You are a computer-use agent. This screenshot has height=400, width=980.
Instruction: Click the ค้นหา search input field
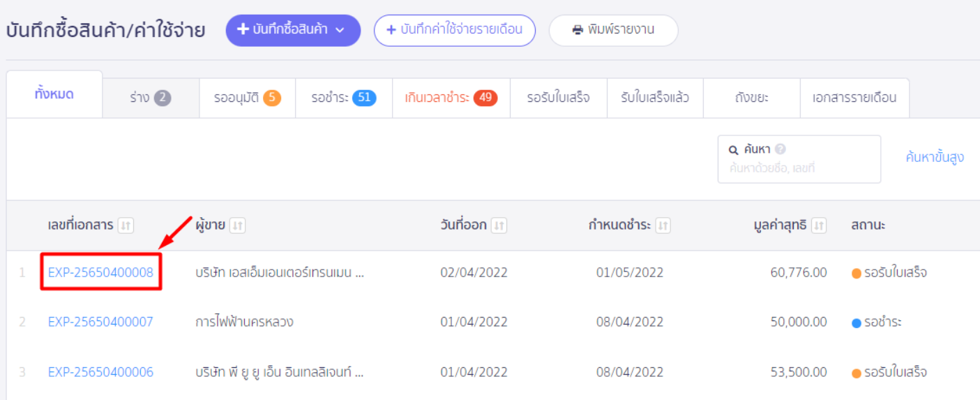(x=799, y=159)
